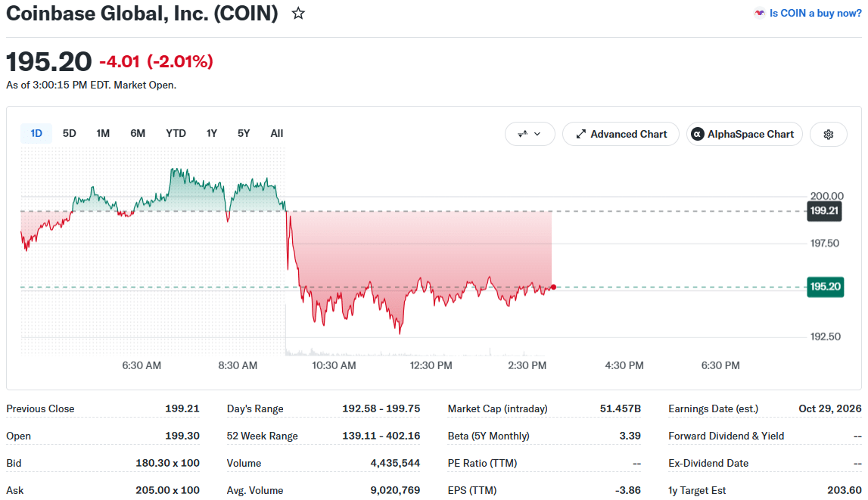This screenshot has width=868, height=500.
Task: Click the 1y Target Est value 203.60
Action: coord(845,490)
